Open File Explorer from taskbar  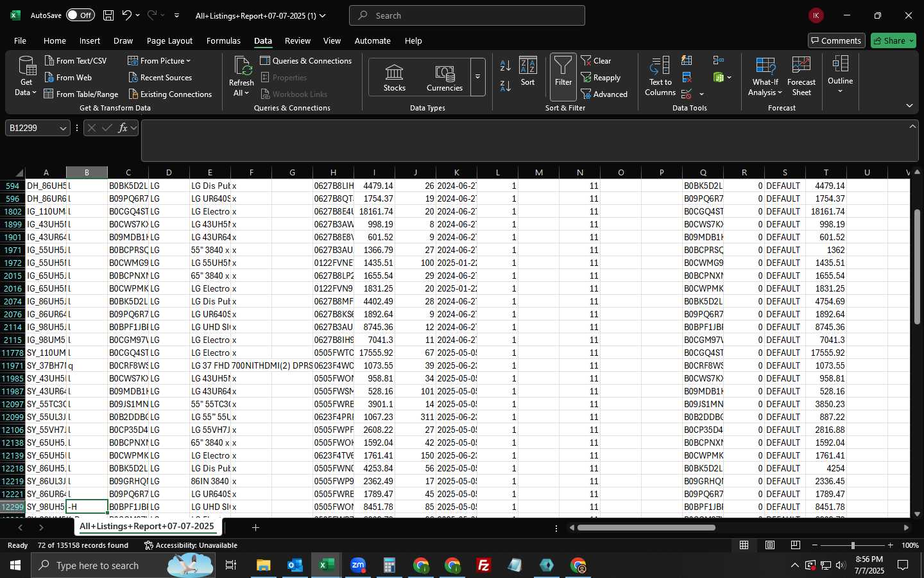[x=264, y=565]
